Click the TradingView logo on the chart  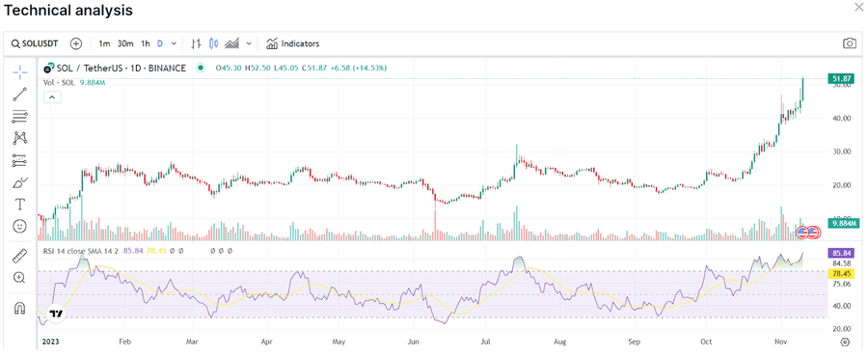pos(56,314)
